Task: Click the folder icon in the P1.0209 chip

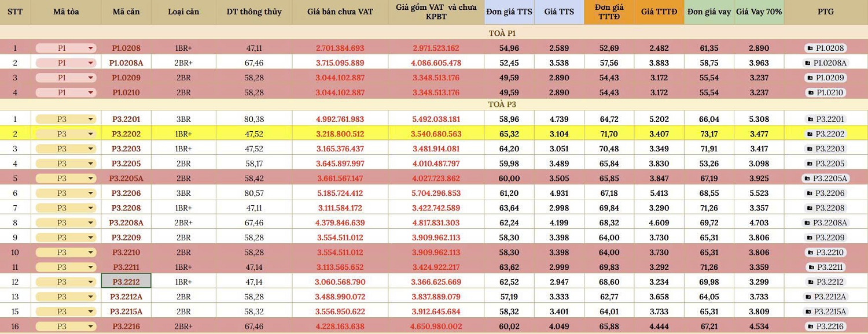Action: 811,78
